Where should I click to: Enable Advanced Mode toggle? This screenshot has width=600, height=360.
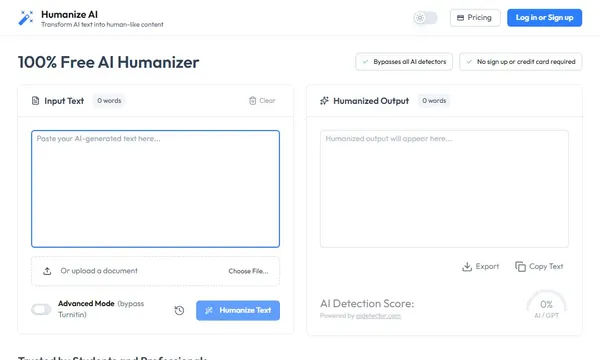41,309
